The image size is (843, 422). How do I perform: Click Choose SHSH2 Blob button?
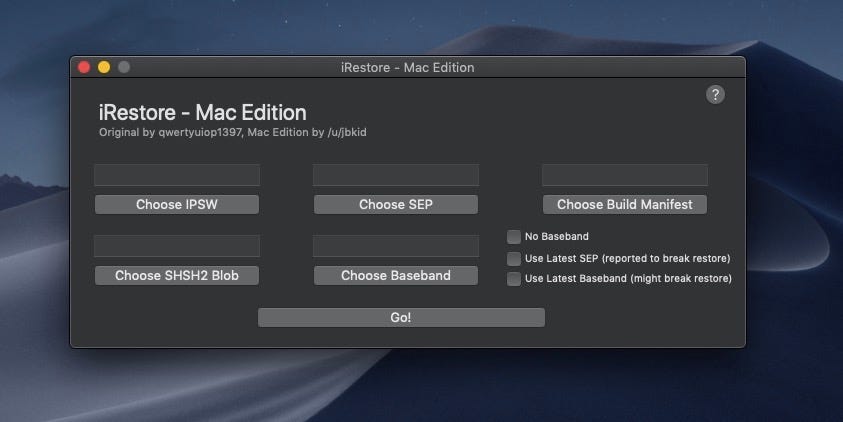click(177, 275)
